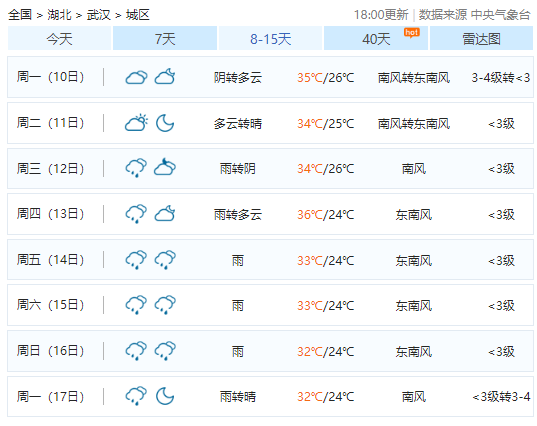Click 东南风 wind on 周日 (16日)
This screenshot has height=426, width=537.
(x=414, y=352)
